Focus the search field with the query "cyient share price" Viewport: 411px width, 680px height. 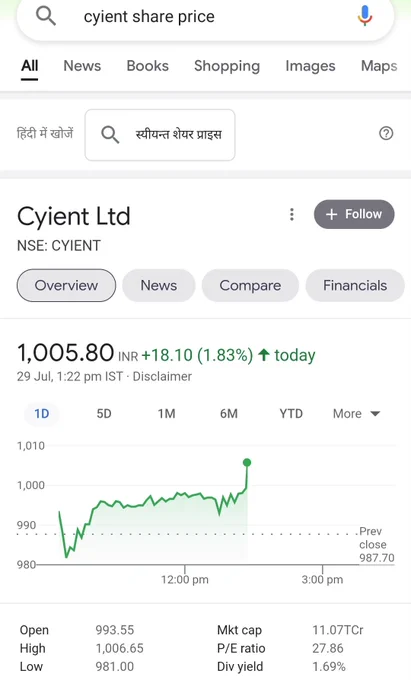click(205, 17)
